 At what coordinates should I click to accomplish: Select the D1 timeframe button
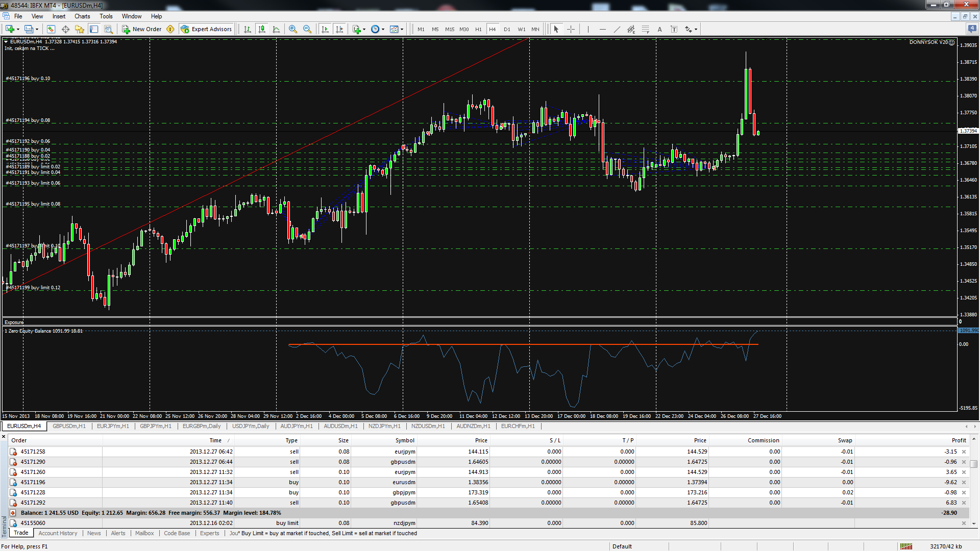(507, 29)
